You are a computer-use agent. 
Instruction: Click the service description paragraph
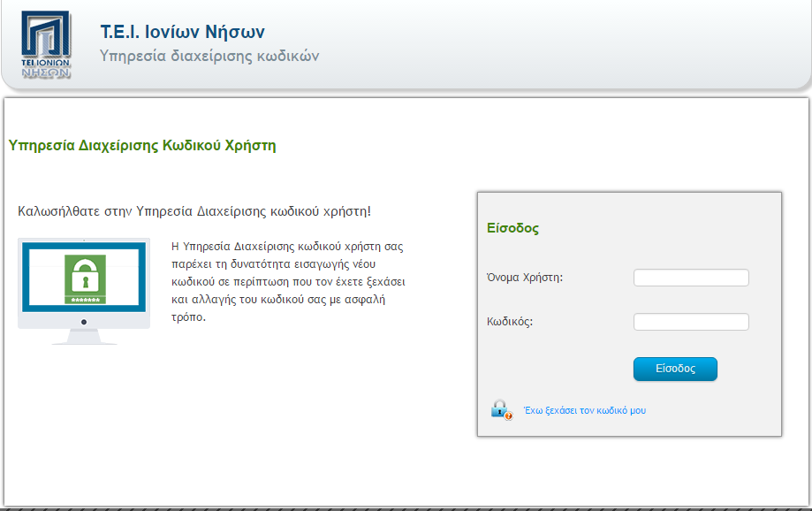pos(288,282)
